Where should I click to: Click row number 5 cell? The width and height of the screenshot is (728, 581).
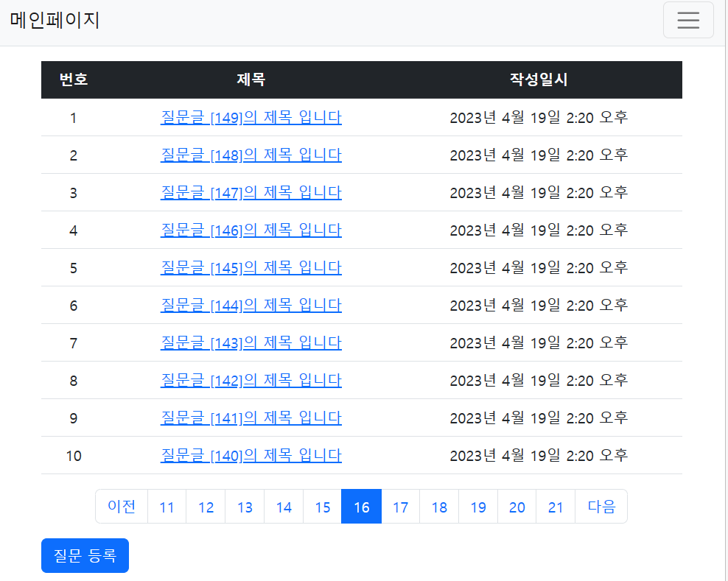tap(74, 268)
